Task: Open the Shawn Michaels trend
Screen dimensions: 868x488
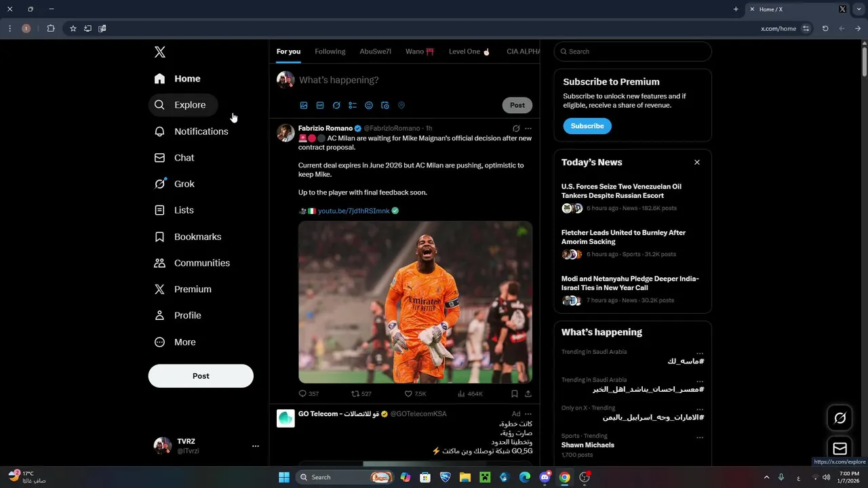Action: 588,445
